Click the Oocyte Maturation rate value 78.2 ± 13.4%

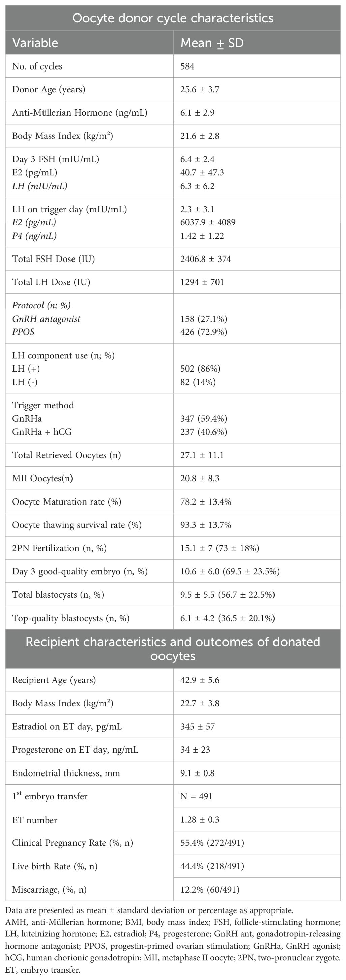click(206, 501)
